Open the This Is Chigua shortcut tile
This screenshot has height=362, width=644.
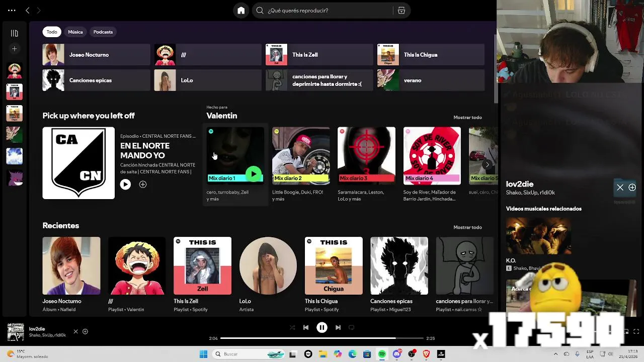(x=431, y=55)
